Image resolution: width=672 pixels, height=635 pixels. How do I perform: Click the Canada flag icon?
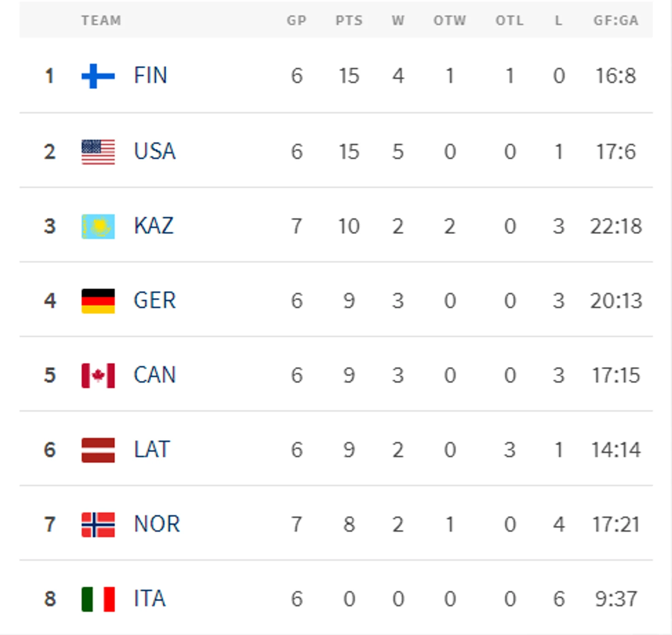coord(98,375)
